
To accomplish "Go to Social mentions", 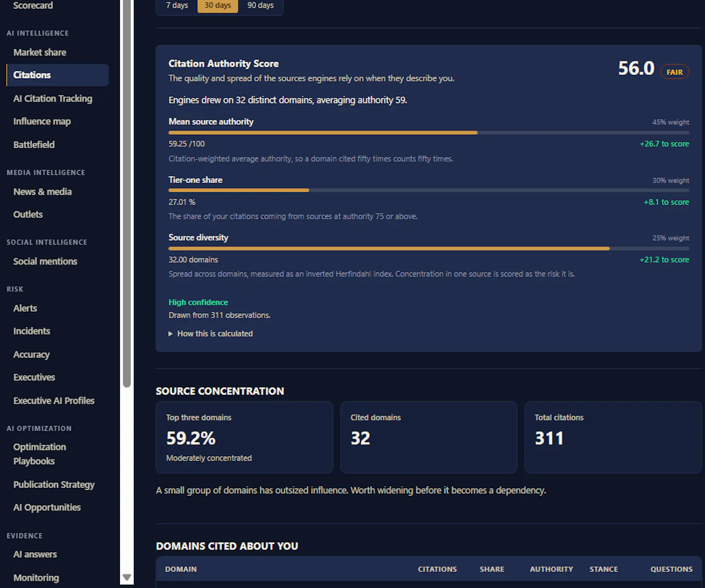I will pos(45,261).
